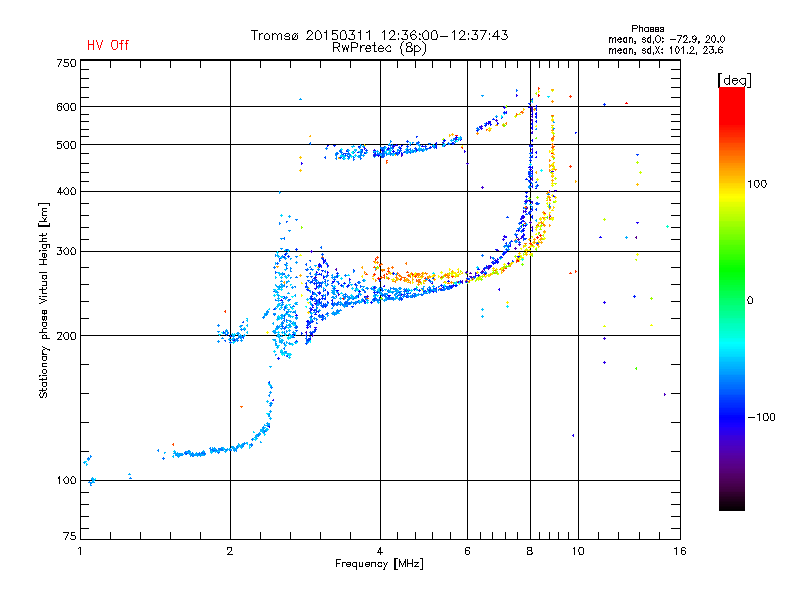
Task: Click the y-axis tick label '100' at left
Action: click(66, 480)
